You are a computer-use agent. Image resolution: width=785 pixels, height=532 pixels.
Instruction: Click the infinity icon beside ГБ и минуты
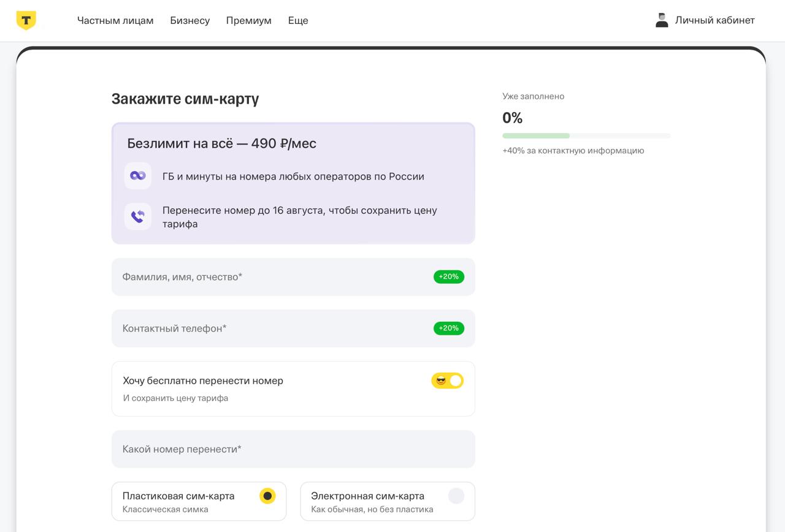(138, 176)
